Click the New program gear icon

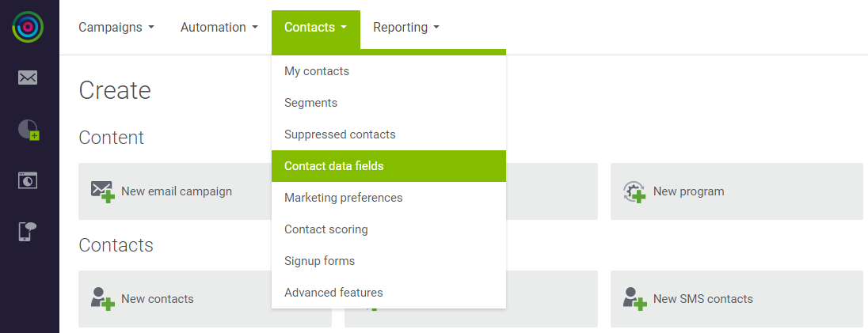pos(634,191)
